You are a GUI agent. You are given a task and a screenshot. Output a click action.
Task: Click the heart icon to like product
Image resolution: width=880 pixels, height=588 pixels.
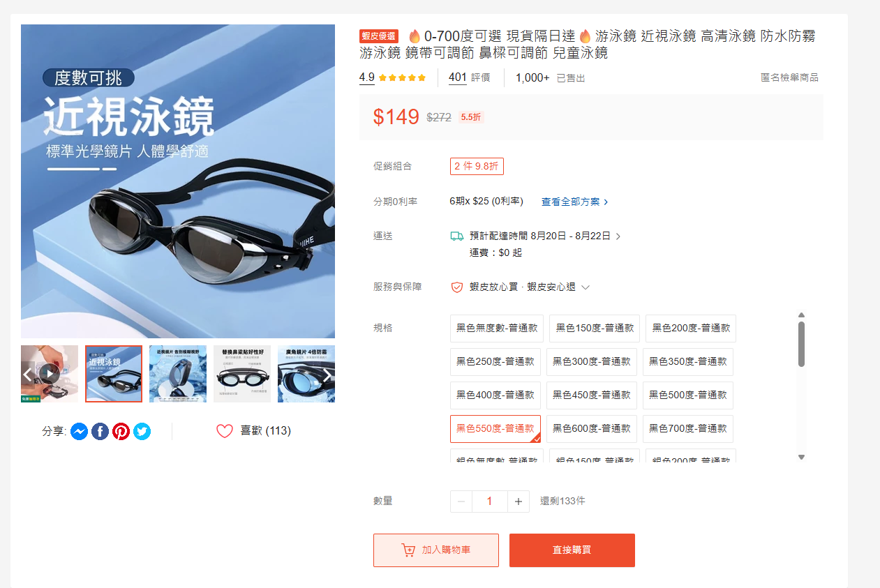[224, 431]
